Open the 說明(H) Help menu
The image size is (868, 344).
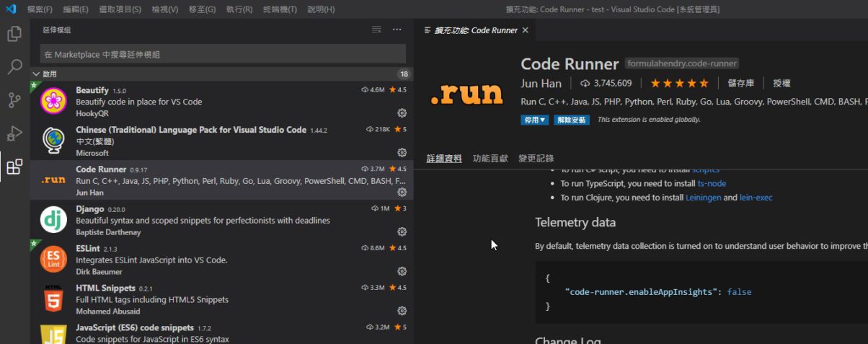321,9
